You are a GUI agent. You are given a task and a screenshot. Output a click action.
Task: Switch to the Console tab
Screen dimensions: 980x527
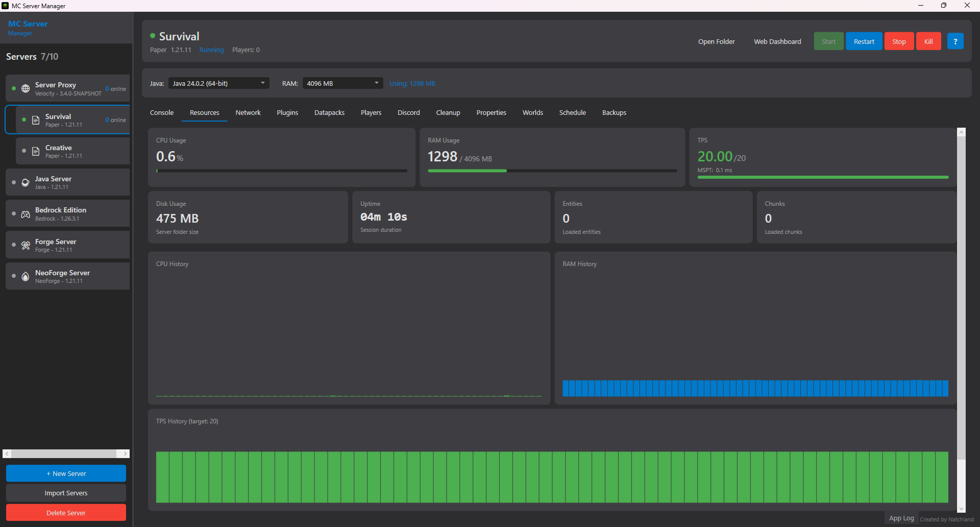(x=161, y=112)
